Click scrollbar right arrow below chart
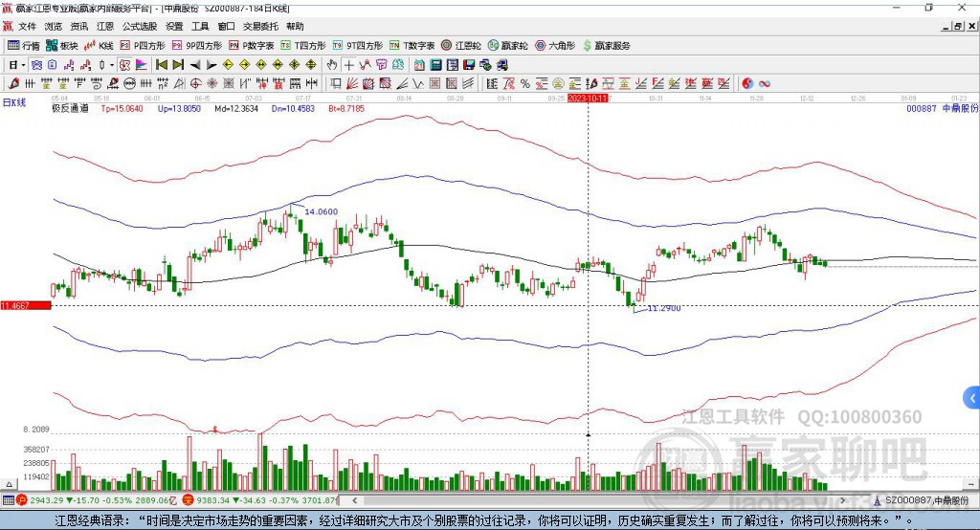This screenshot has width=980, height=530. (x=842, y=500)
